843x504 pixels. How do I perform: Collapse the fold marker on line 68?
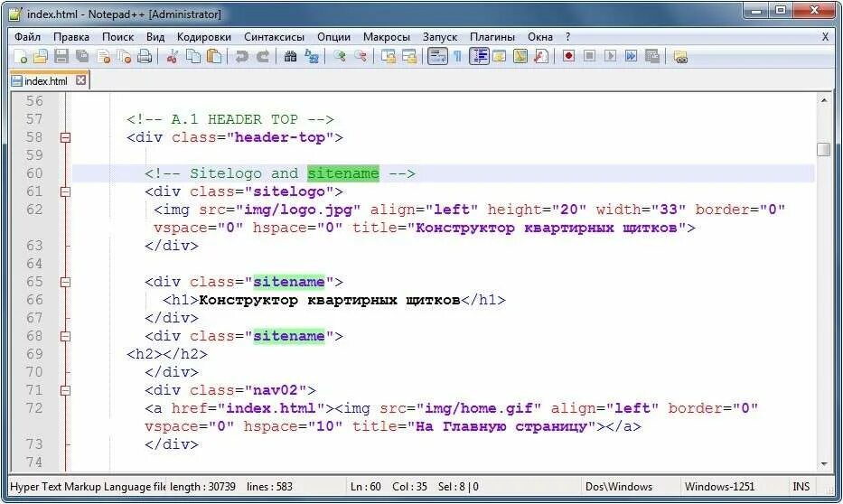click(66, 336)
